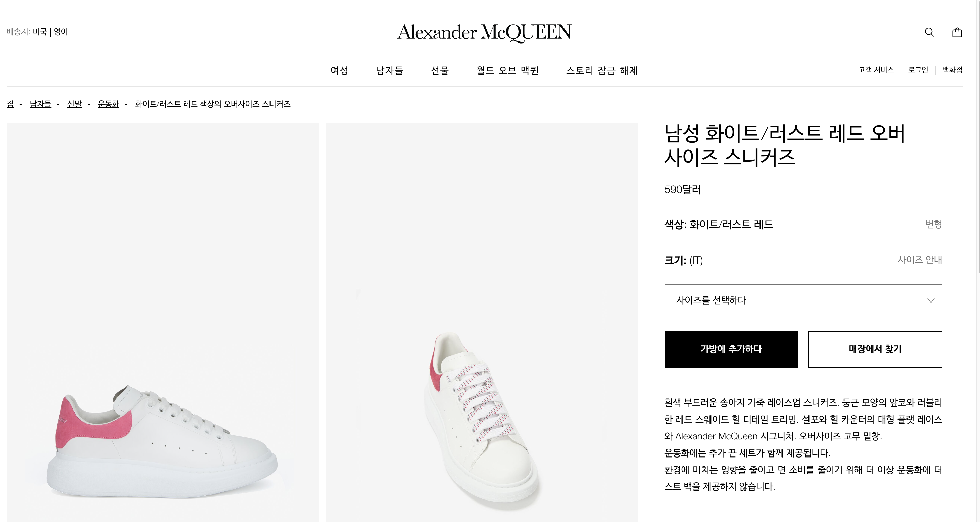The width and height of the screenshot is (980, 522).
Task: Open the shopping bag icon
Action: pos(957,32)
